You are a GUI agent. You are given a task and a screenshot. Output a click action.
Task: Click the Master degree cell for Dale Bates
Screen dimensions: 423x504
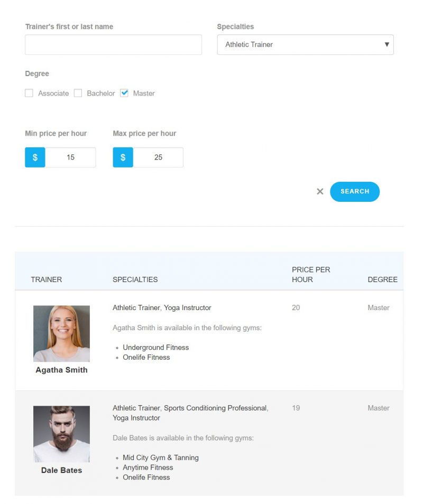(379, 408)
